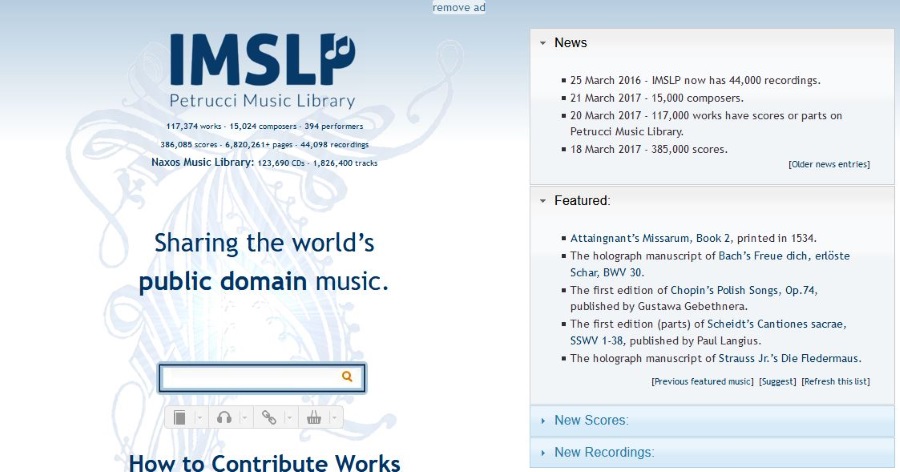Click the orange search magnifier icon
The height and width of the screenshot is (472, 900).
click(x=347, y=377)
